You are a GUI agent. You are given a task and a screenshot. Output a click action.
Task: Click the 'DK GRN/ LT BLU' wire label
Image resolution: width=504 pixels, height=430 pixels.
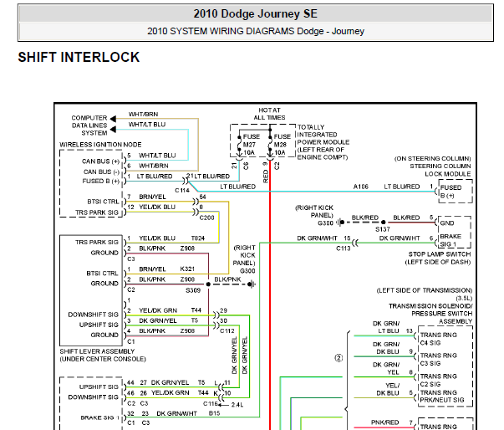pos(386,327)
